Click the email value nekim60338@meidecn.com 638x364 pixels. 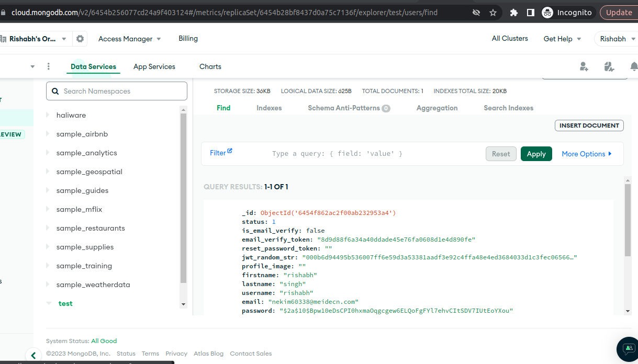[x=313, y=302]
